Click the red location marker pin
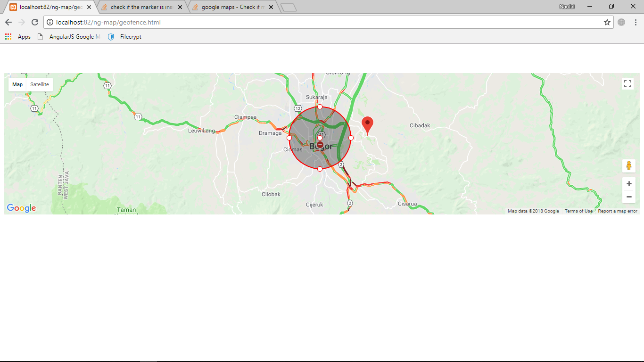The image size is (644, 362). point(367,125)
